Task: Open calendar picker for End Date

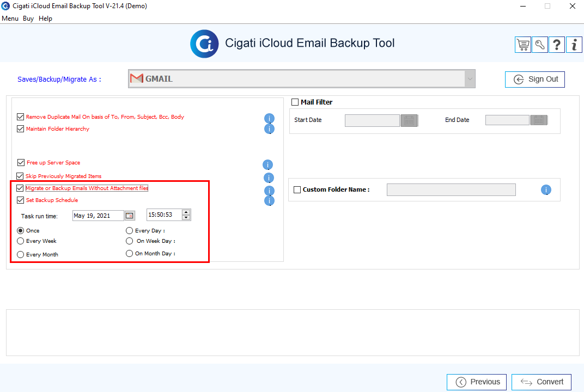Action: coord(539,120)
